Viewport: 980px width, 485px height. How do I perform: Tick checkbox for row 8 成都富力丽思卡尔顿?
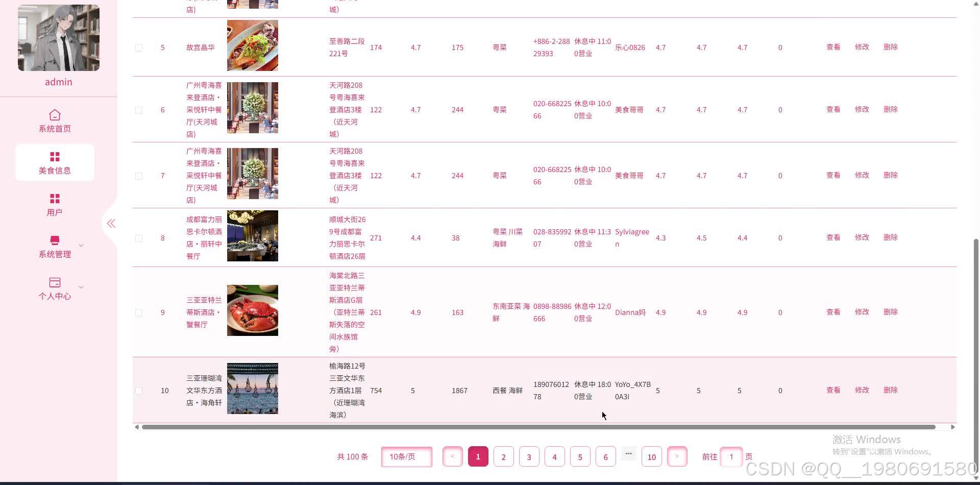tap(139, 238)
